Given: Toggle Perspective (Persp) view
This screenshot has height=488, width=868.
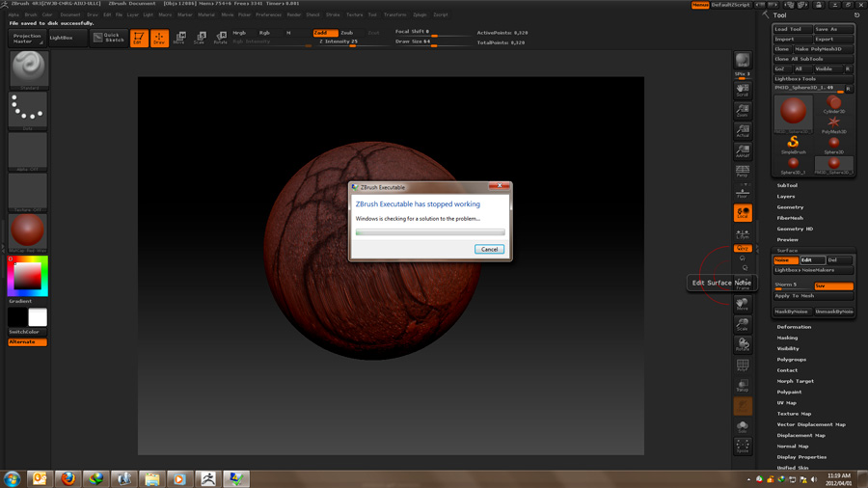Looking at the screenshot, I should pyautogui.click(x=743, y=171).
